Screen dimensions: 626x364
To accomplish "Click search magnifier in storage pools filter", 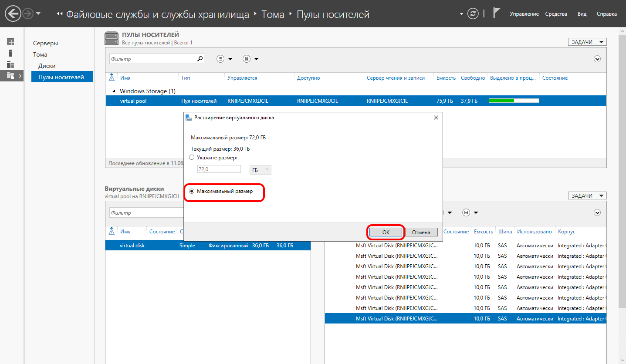I will [200, 59].
